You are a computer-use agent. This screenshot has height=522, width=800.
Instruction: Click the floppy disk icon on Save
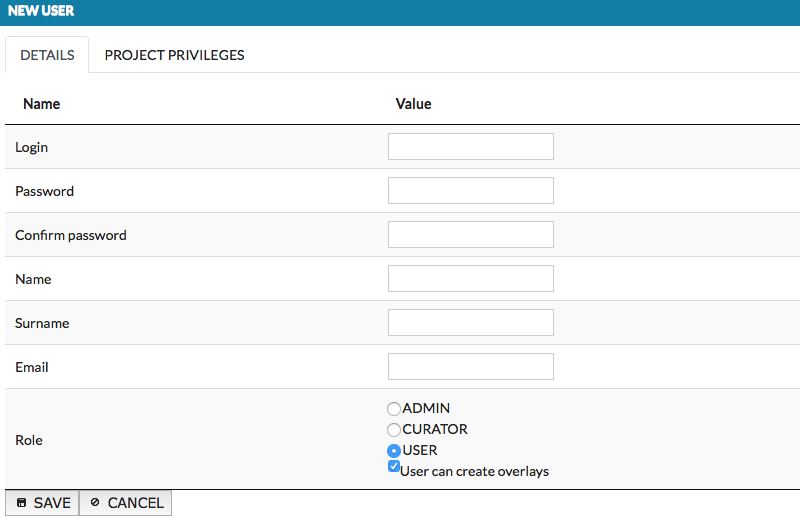point(21,503)
